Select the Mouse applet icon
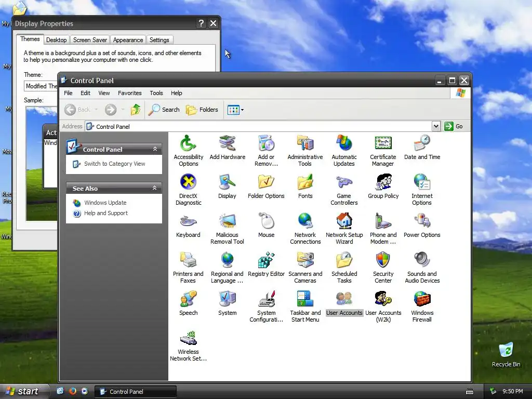The height and width of the screenshot is (399, 532). click(266, 221)
